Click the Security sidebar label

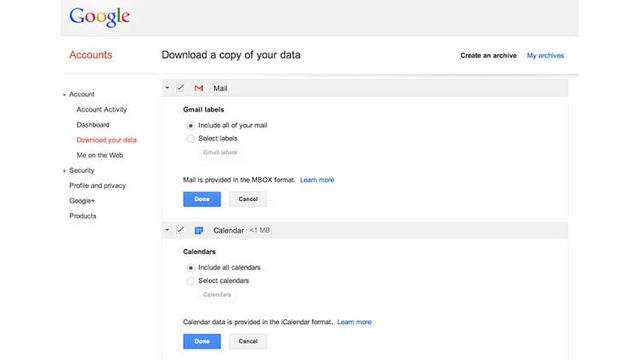pos(82,170)
